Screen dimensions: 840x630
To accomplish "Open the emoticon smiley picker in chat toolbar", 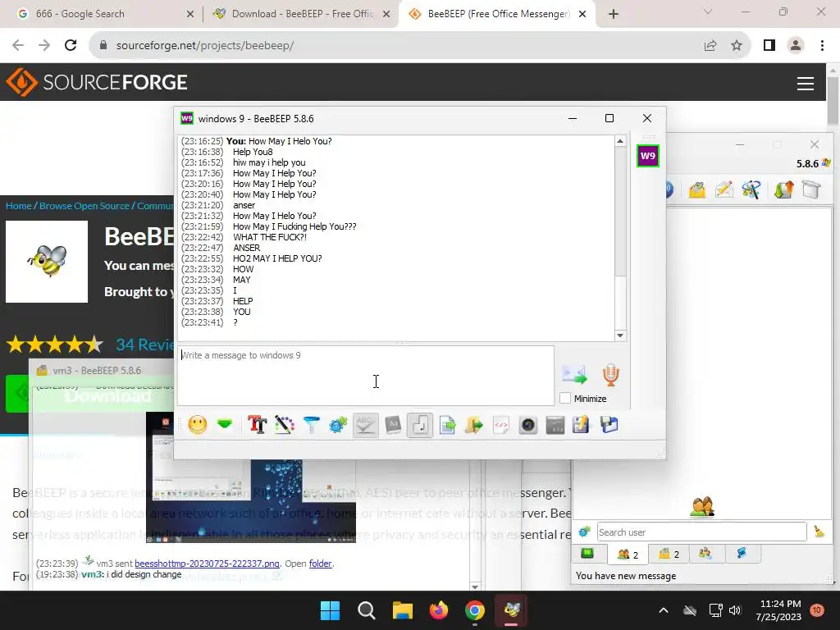I will 198,425.
